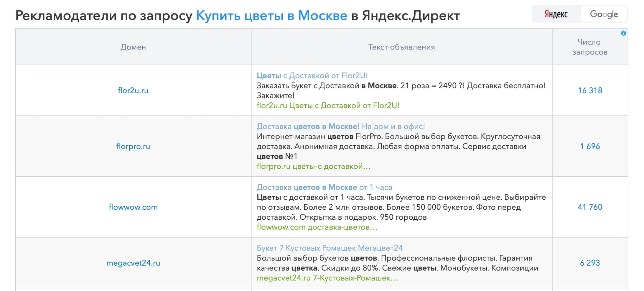
Task: Open the Купить цветы в Москве query link
Action: click(271, 15)
